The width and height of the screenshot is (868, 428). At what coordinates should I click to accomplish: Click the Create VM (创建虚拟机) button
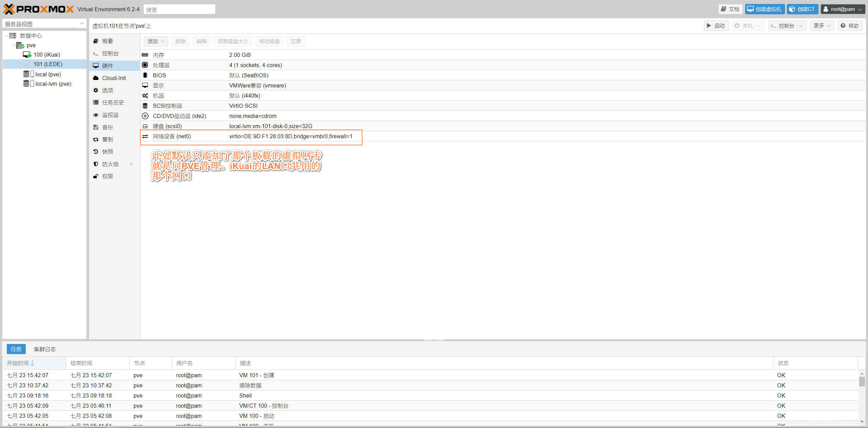tap(765, 9)
